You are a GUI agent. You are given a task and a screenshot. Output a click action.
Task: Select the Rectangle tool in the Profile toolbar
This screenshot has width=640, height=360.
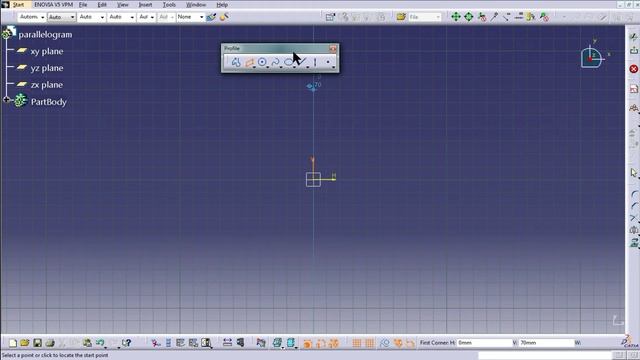coord(249,62)
